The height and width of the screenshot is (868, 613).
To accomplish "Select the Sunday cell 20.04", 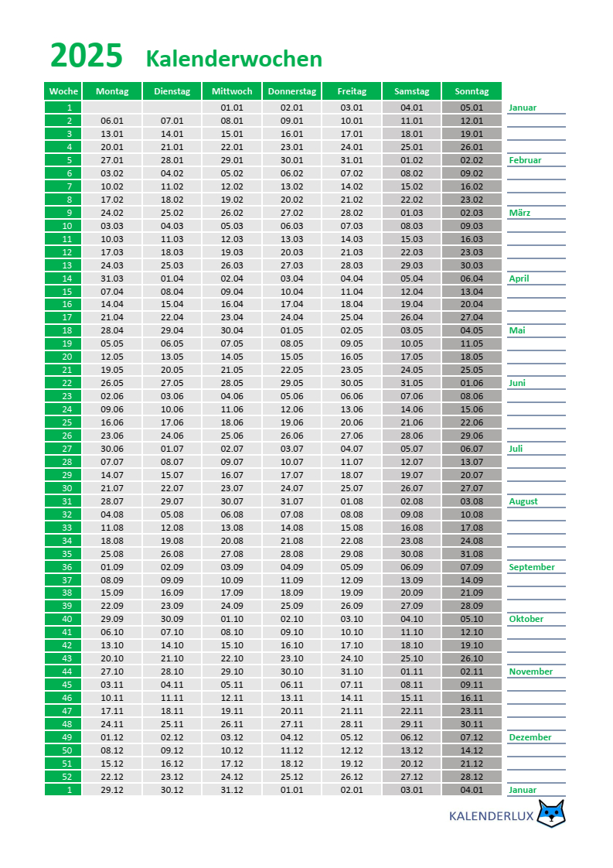I will tap(472, 304).
